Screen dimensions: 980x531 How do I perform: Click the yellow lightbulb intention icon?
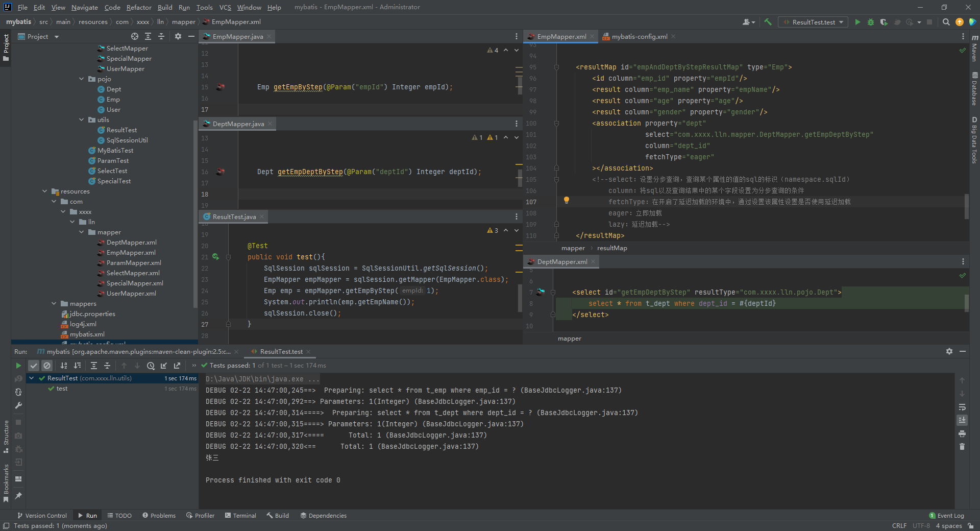tap(566, 200)
